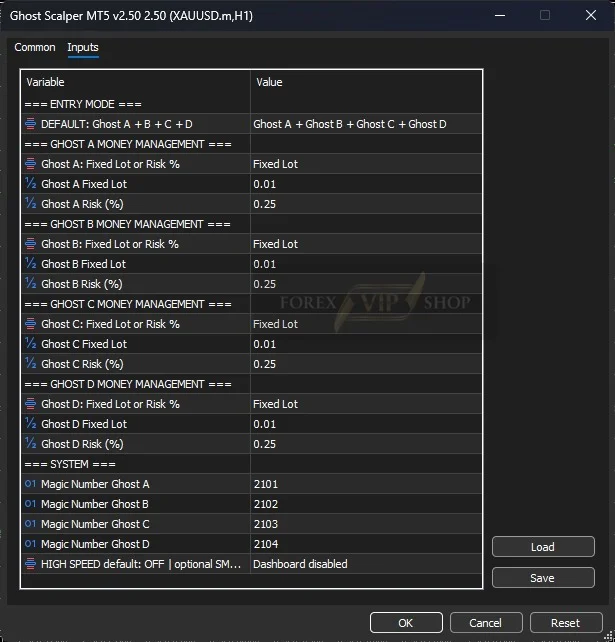Select the HIGH SPEED default: OFF label
The height and width of the screenshot is (642, 615).
(141, 564)
